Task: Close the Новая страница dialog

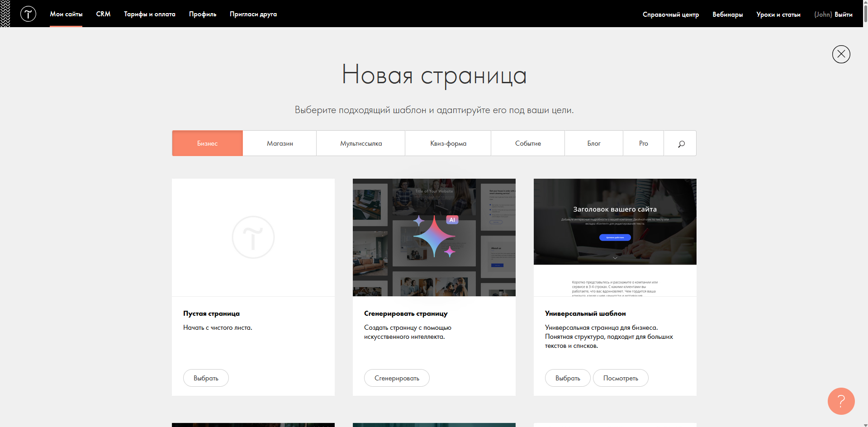Action: pyautogui.click(x=841, y=54)
